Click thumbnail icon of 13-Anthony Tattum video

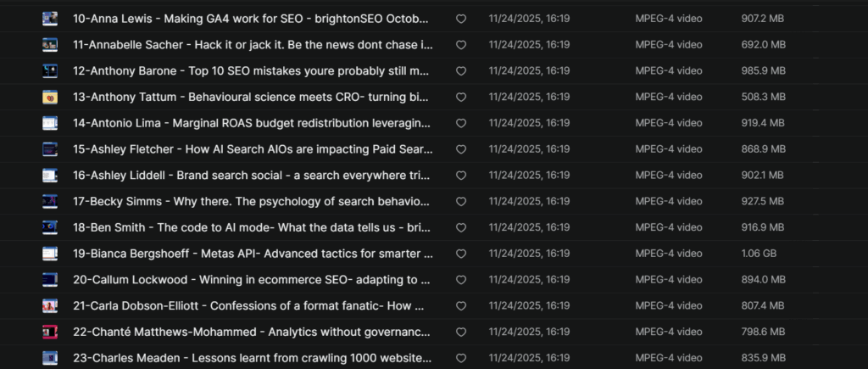coord(50,97)
